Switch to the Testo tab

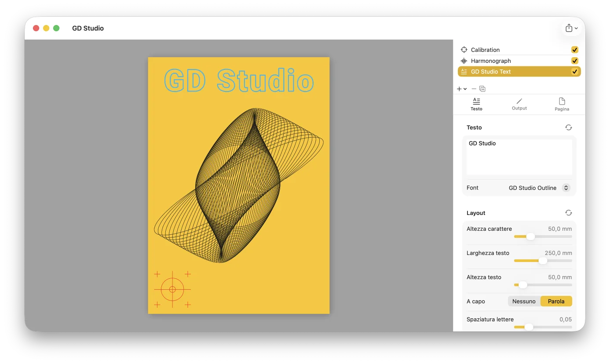(x=476, y=105)
